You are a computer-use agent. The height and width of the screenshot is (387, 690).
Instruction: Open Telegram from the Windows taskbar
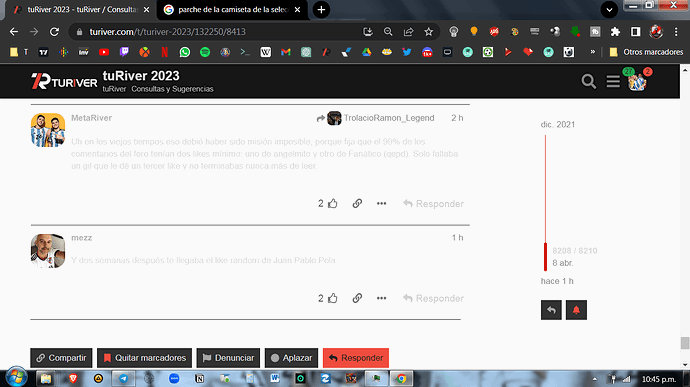tap(123, 378)
